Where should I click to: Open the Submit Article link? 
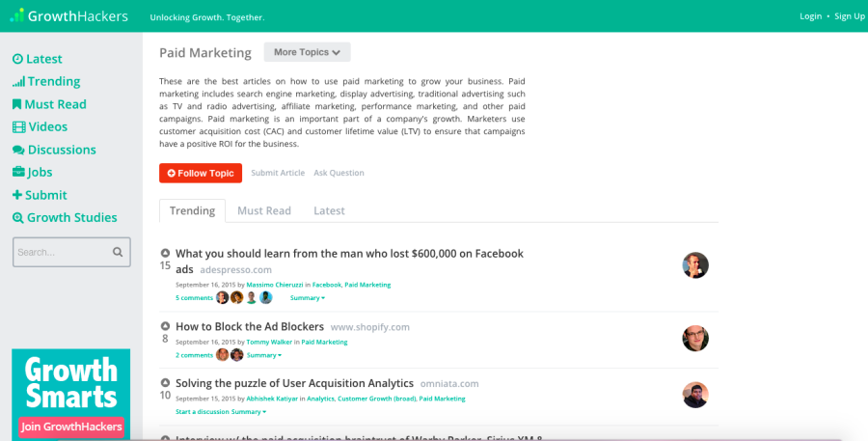(278, 173)
